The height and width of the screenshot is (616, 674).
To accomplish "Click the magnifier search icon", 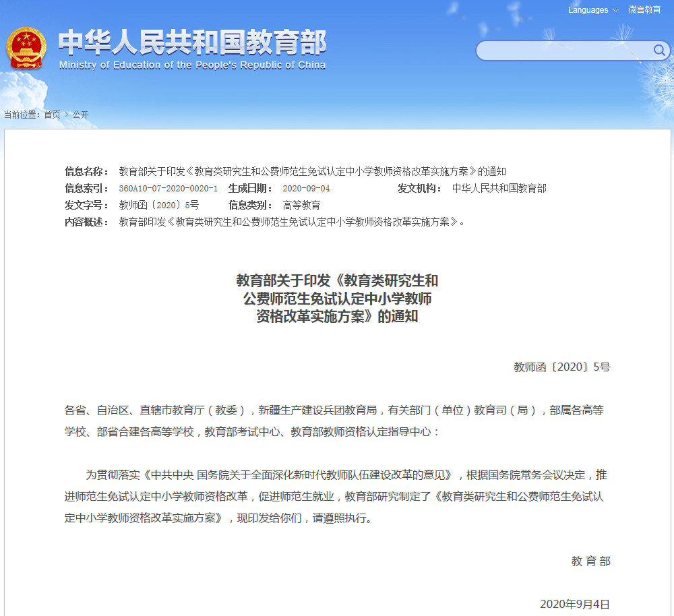I will click(659, 51).
